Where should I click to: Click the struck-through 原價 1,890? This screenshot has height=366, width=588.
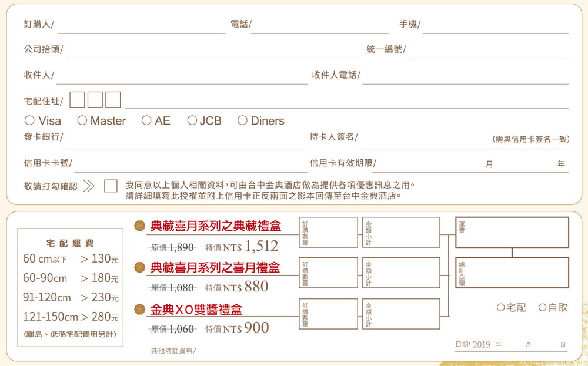[x=172, y=247]
